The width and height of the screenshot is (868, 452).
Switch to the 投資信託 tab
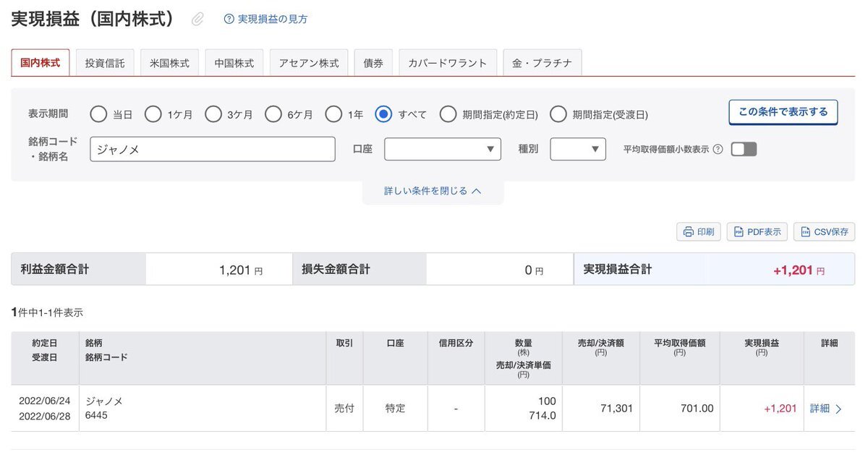[105, 63]
